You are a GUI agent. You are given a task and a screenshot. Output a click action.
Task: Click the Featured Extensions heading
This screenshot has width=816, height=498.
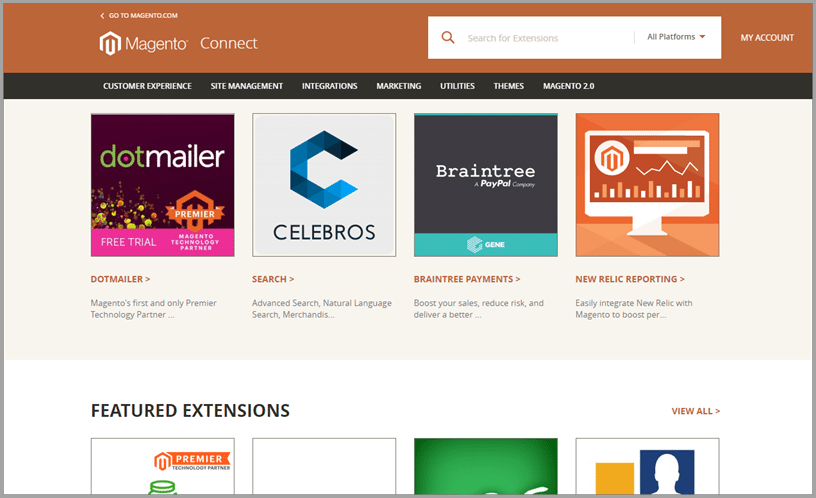(190, 411)
